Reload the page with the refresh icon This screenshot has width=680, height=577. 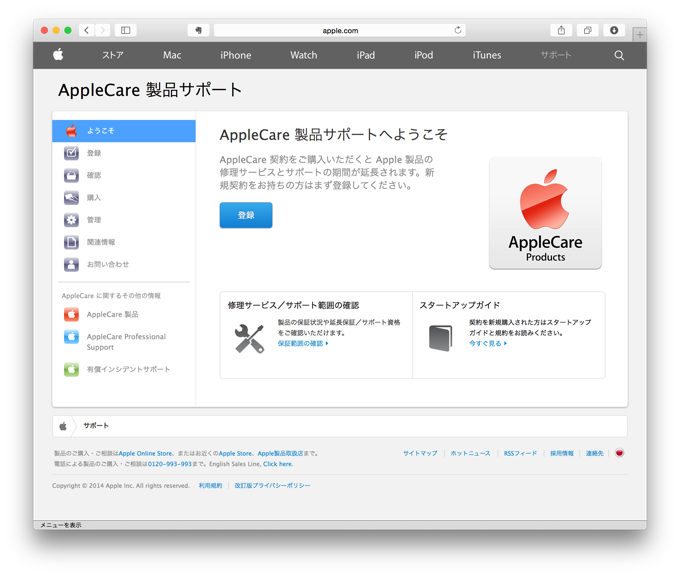458,30
